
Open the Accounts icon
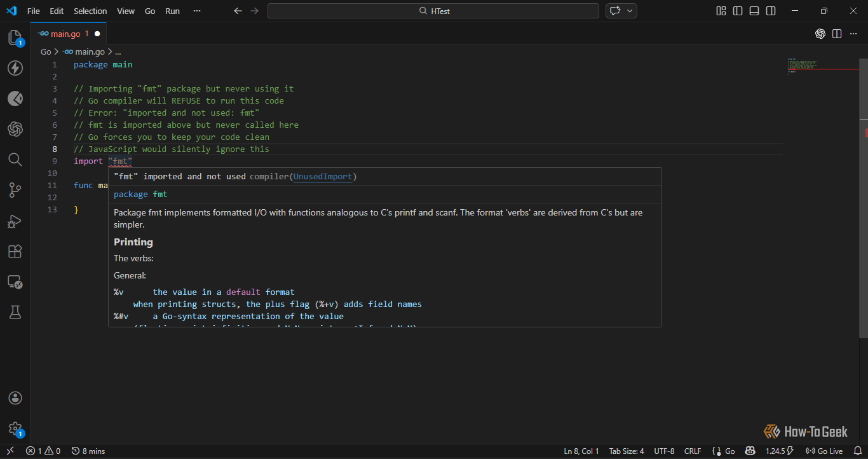15,398
